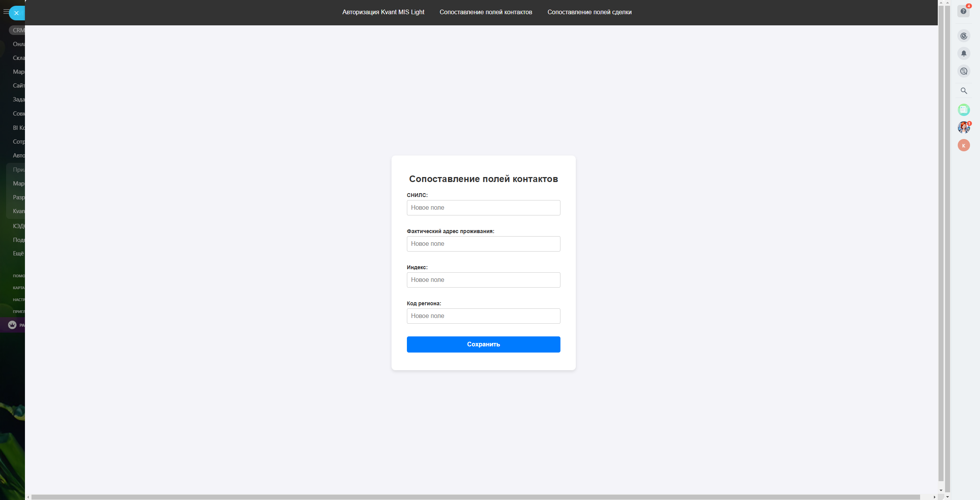Click the bottom horizontal scrollbar

475,497
